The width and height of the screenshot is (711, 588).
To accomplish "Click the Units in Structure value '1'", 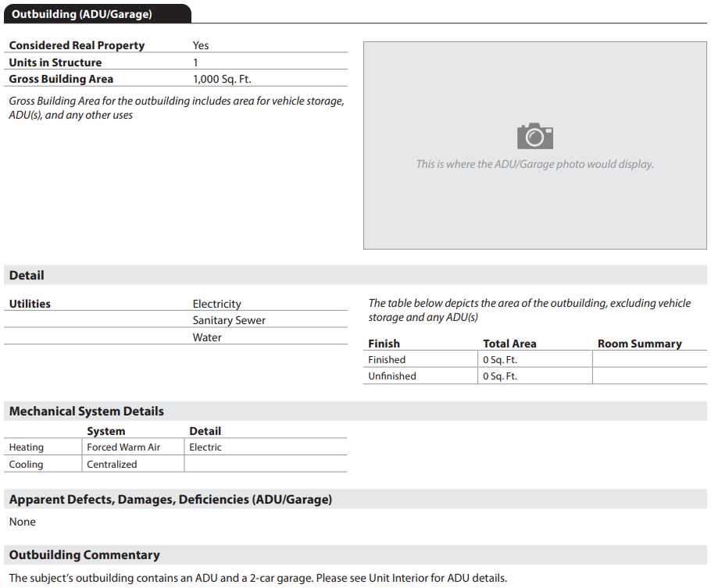I will [x=195, y=62].
